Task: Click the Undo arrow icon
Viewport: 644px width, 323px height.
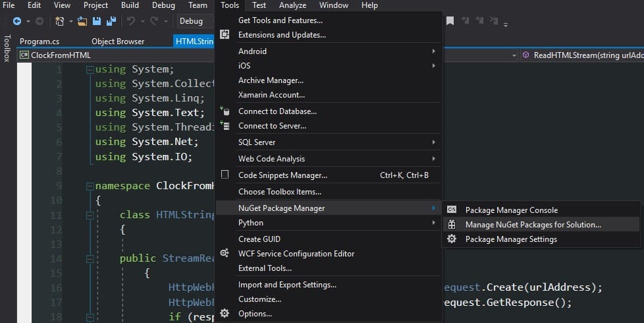Action: pyautogui.click(x=131, y=21)
